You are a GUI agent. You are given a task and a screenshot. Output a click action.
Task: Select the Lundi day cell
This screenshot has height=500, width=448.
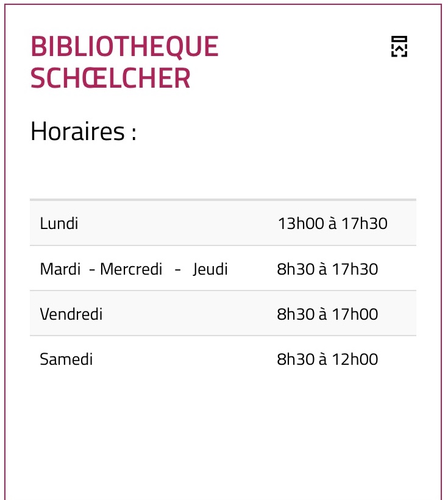59,224
